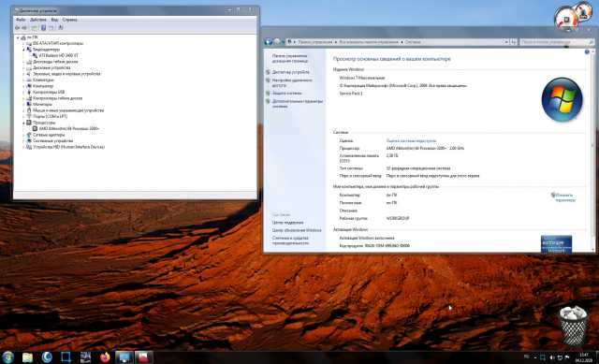Click the help question mark in System window
The image size is (599, 364).
[587, 52]
